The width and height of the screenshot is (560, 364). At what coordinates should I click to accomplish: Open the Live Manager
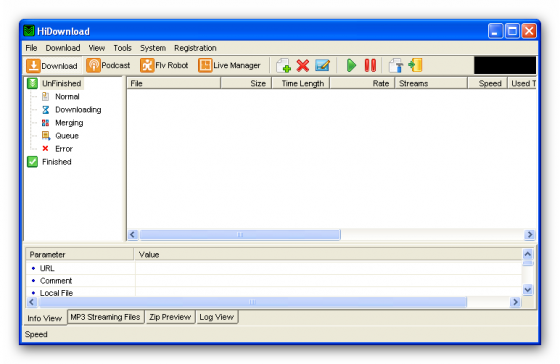(x=229, y=65)
